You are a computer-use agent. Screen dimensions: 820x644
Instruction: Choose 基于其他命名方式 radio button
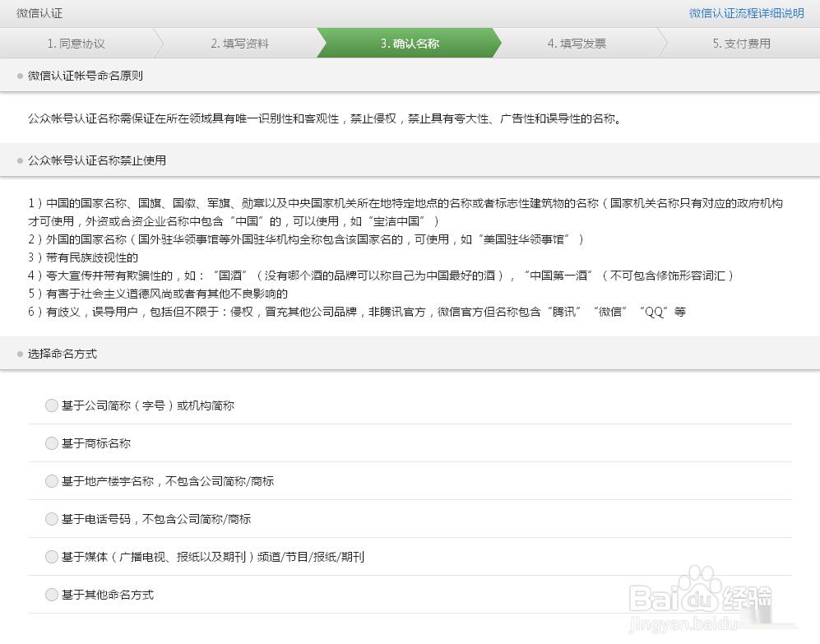(x=51, y=595)
